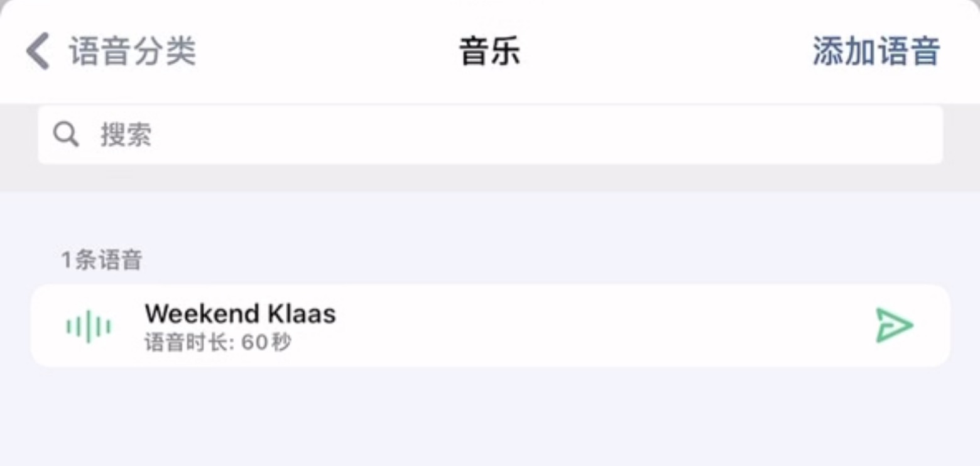Screen dimensions: 980x466
Task: Tap the back chevron arrow
Action: click(x=38, y=52)
